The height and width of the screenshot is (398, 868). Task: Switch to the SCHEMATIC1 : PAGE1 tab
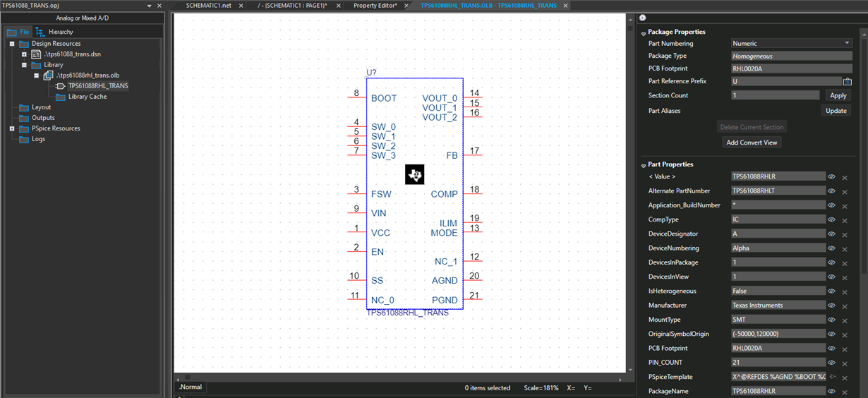click(x=293, y=6)
